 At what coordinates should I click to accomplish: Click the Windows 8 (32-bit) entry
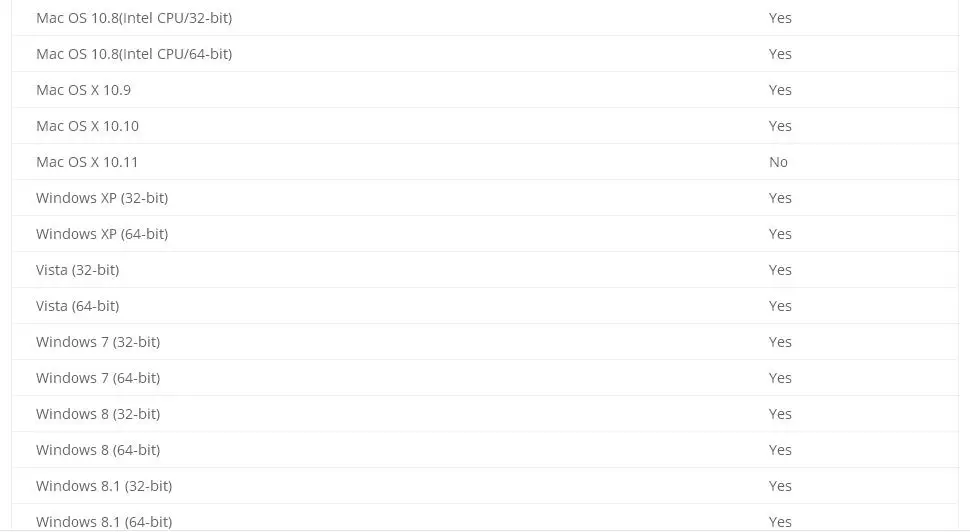98,413
